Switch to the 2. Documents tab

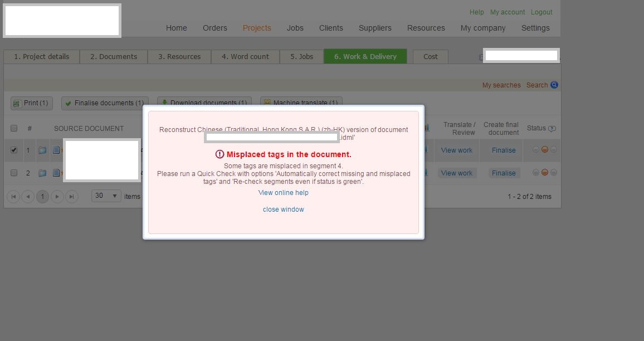click(x=114, y=57)
